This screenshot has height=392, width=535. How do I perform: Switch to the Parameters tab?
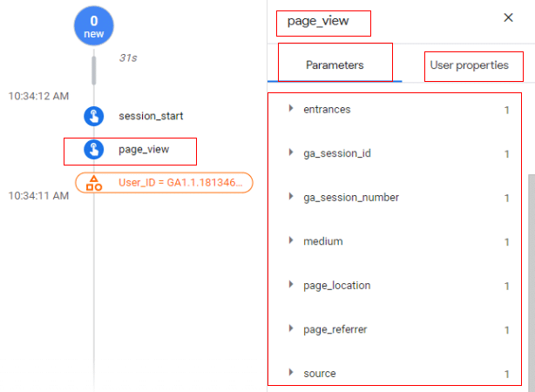pyautogui.click(x=335, y=65)
